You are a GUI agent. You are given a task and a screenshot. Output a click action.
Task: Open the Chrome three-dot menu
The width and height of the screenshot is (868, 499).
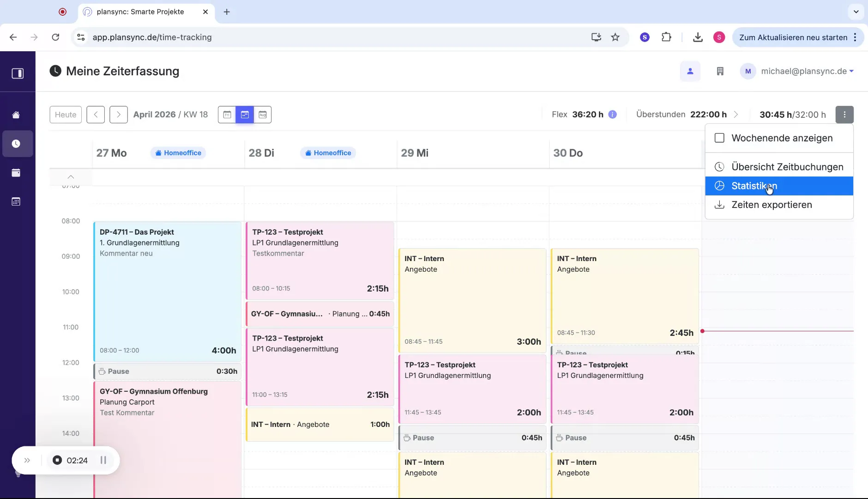pos(855,37)
